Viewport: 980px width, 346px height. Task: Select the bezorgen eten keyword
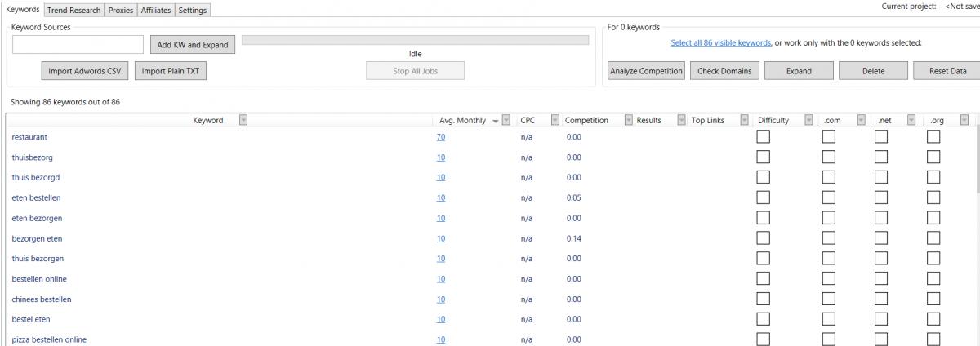pos(37,238)
